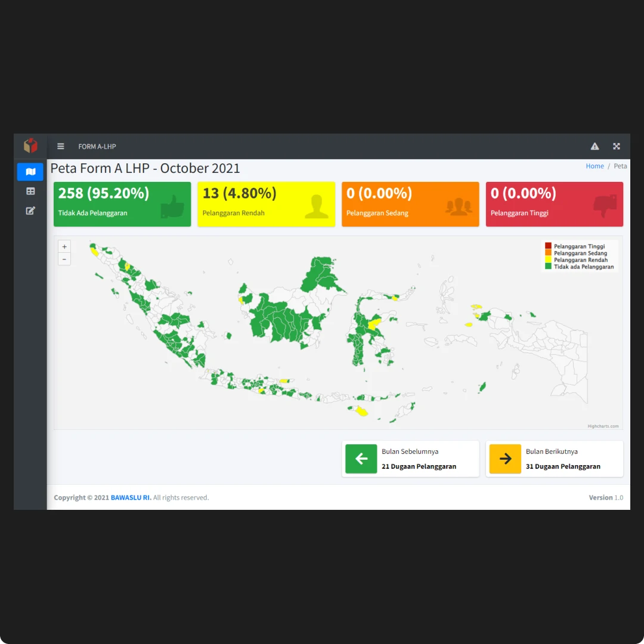The height and width of the screenshot is (644, 644).
Task: Click the warning triangle alert icon
Action: pyautogui.click(x=595, y=146)
